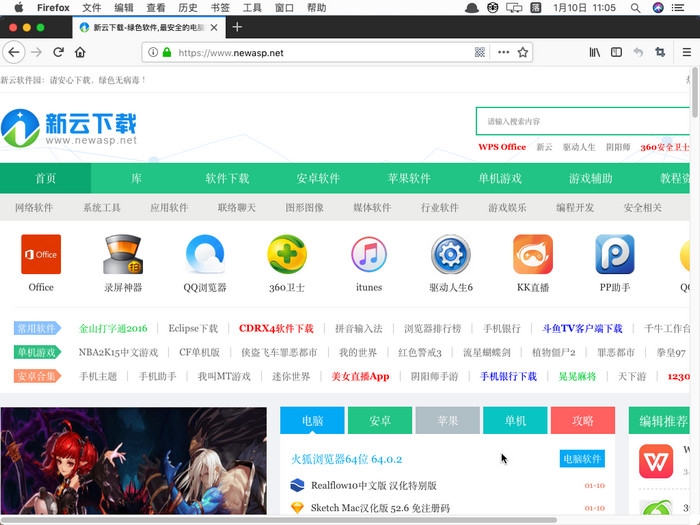Open the 手机银行下载 link

508,376
